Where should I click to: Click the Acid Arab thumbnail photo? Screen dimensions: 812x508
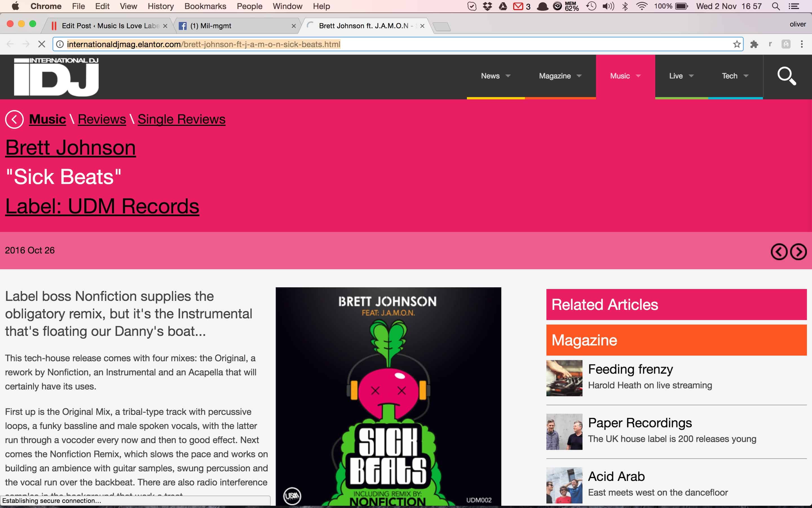pos(564,485)
